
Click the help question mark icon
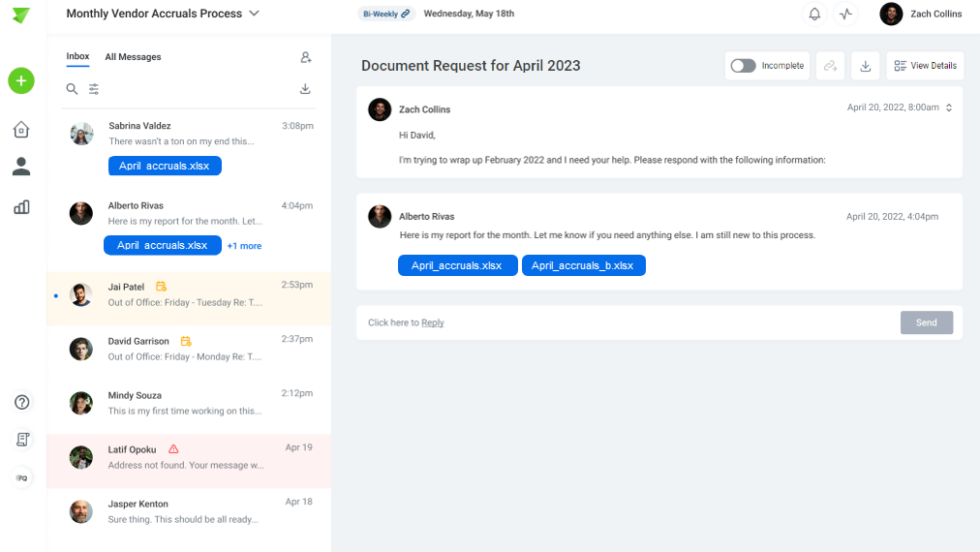pos(22,402)
